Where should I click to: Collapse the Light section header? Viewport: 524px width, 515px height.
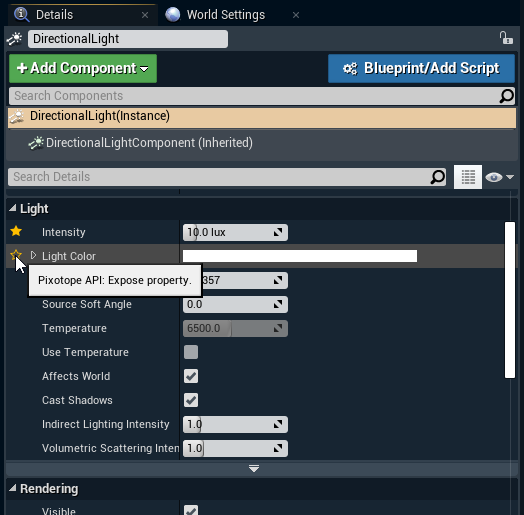click(13, 209)
